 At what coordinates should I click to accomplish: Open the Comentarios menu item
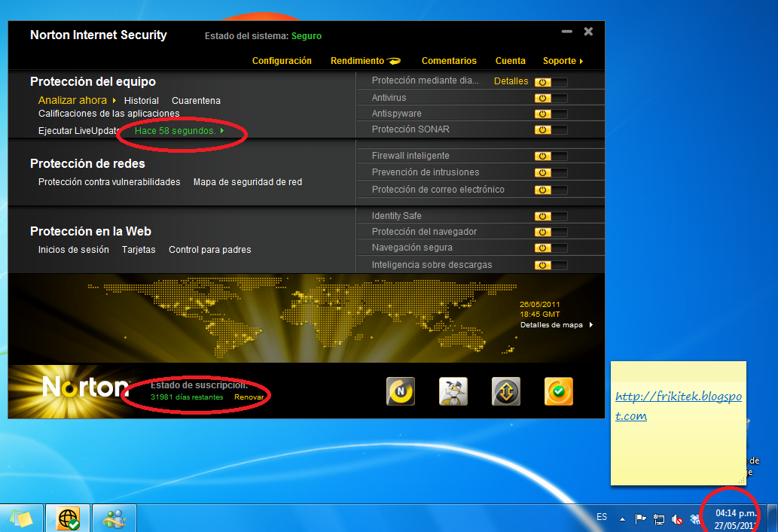(x=449, y=61)
